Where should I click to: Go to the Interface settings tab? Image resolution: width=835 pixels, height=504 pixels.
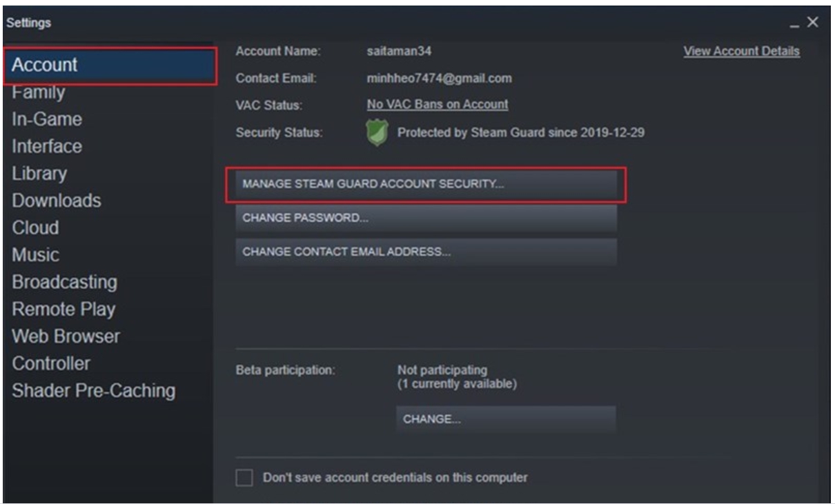tap(47, 147)
